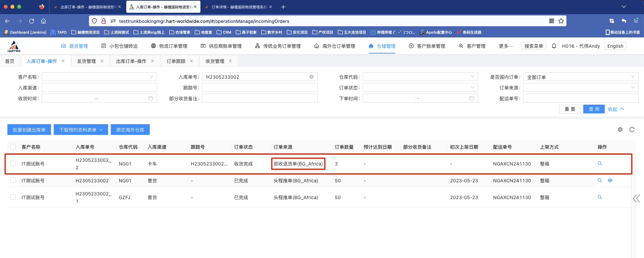The image size is (644, 258).
Task: Toggle the select-all checkbox in table header
Action: click(13, 147)
